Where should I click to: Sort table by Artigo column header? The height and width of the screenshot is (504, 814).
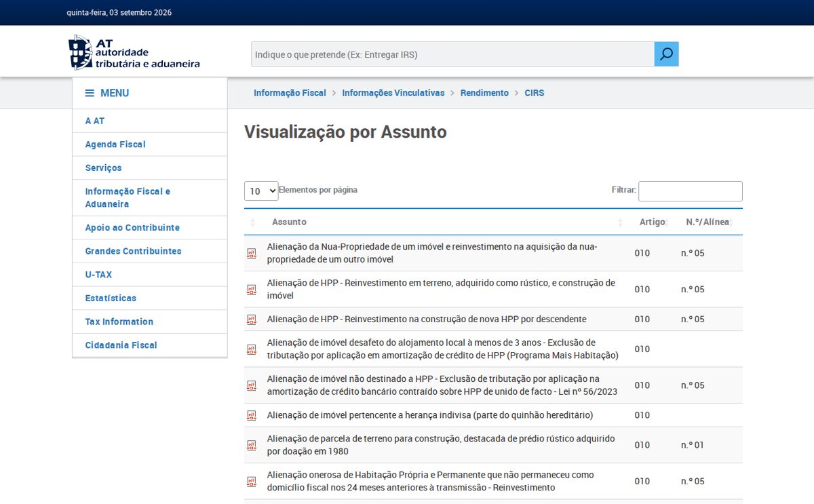[653, 222]
